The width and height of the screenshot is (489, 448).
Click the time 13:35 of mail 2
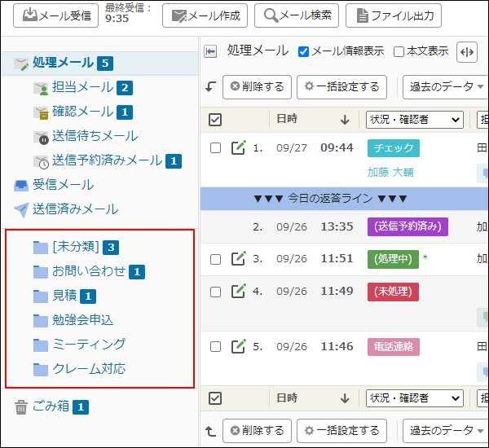[337, 226]
